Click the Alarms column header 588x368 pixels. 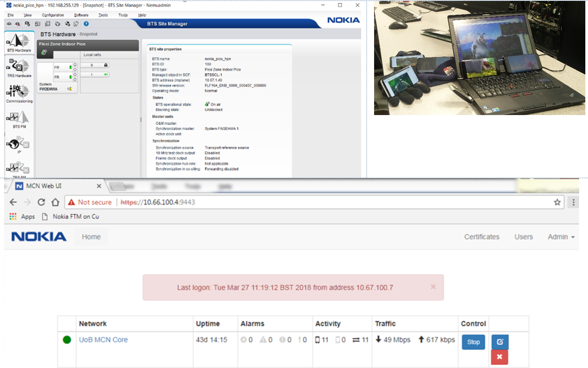[252, 324]
